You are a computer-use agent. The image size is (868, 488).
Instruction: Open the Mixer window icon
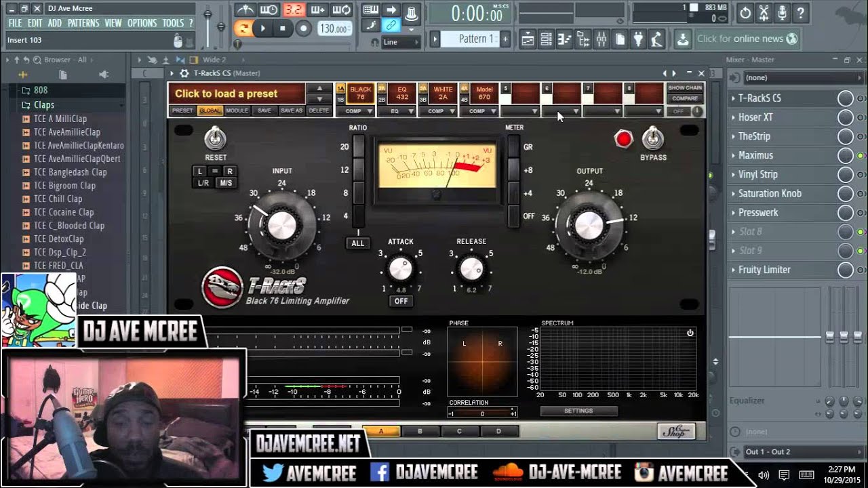(601, 39)
